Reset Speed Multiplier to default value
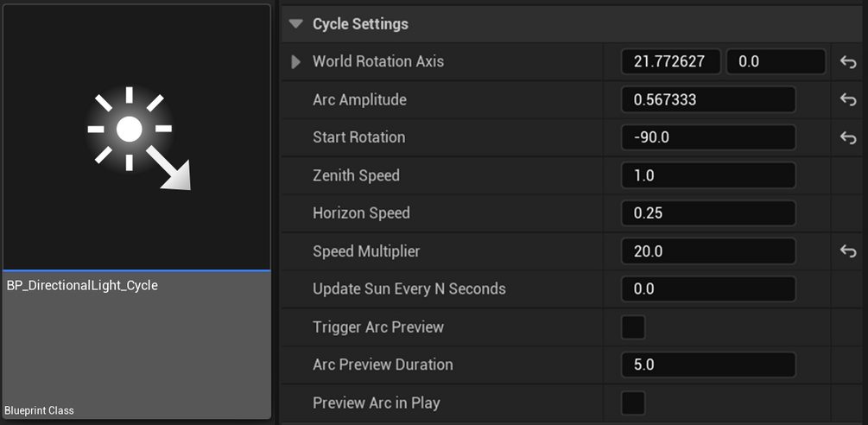 [847, 251]
